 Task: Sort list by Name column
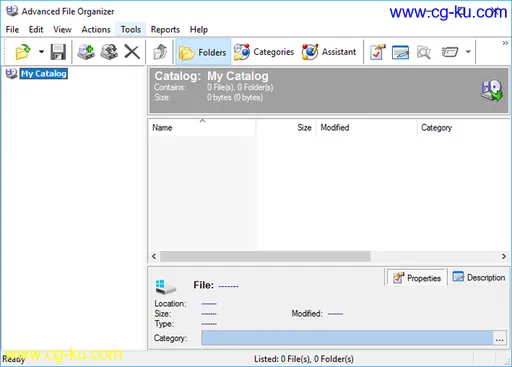(202, 128)
